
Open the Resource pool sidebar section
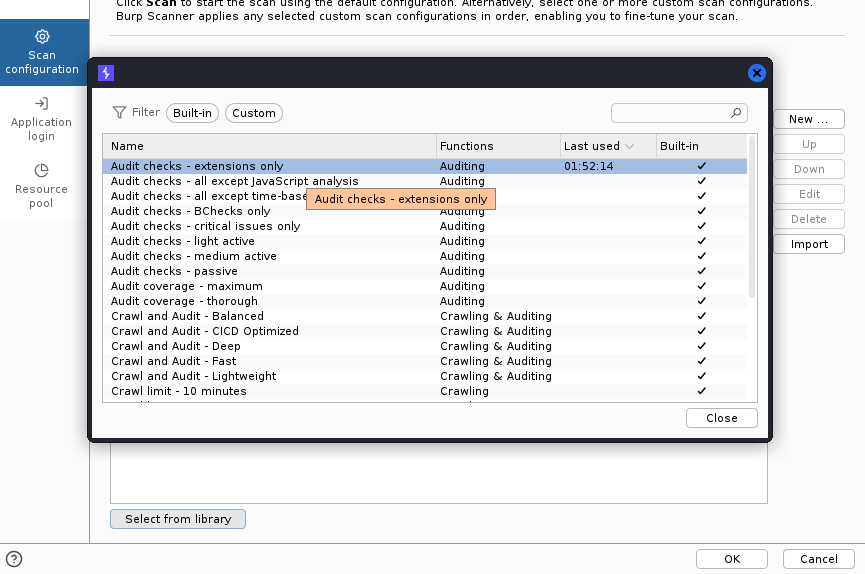[x=41, y=186]
